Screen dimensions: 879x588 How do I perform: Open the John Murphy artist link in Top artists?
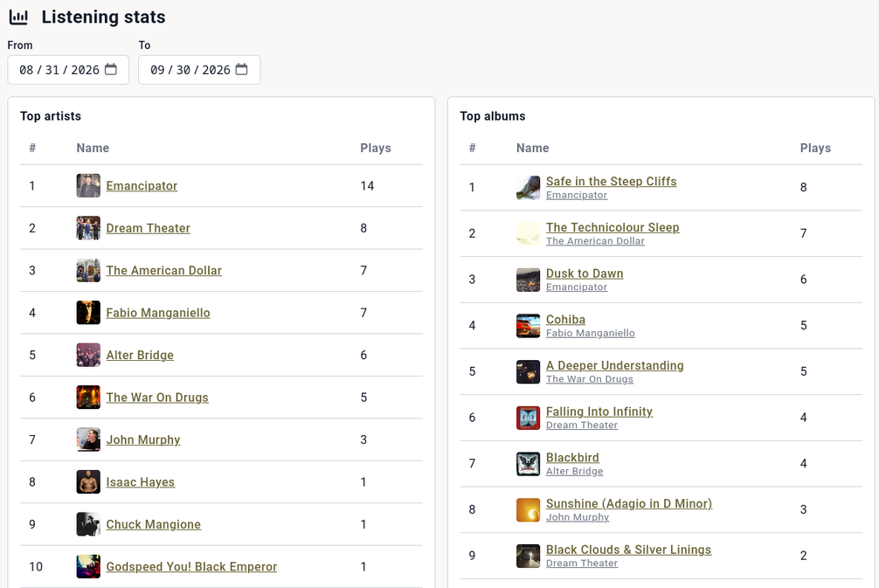pyautogui.click(x=143, y=439)
